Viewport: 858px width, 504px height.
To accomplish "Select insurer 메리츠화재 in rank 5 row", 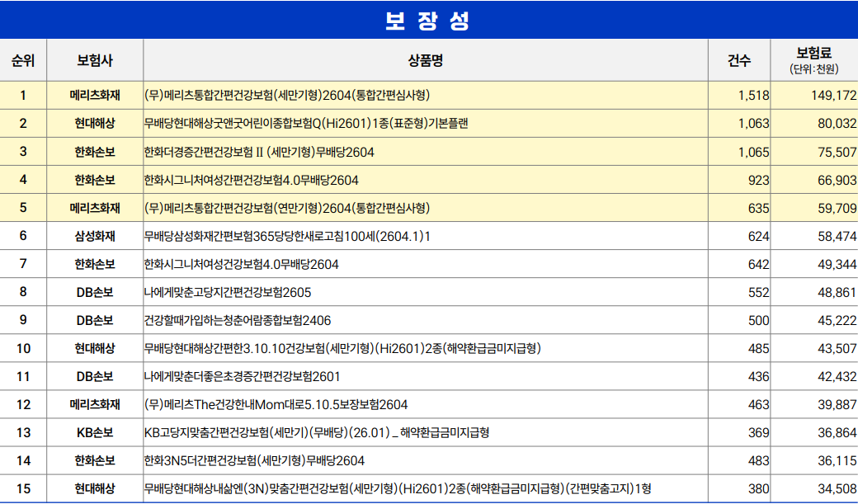I will pos(95,208).
